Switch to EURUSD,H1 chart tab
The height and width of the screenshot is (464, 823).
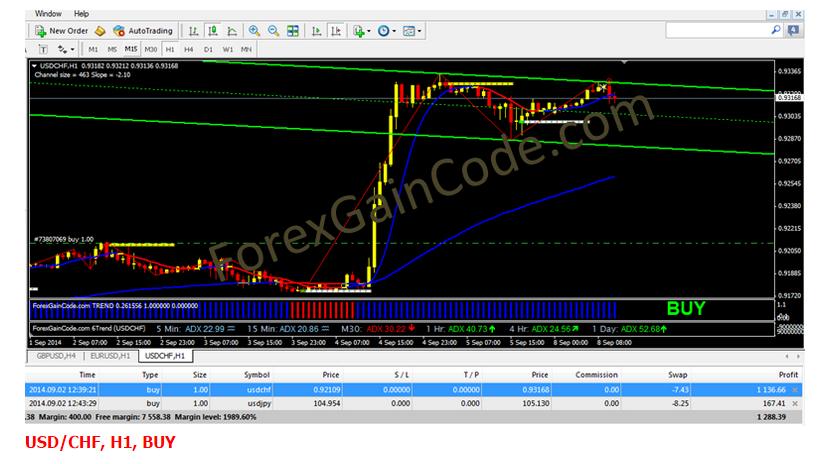tap(110, 356)
